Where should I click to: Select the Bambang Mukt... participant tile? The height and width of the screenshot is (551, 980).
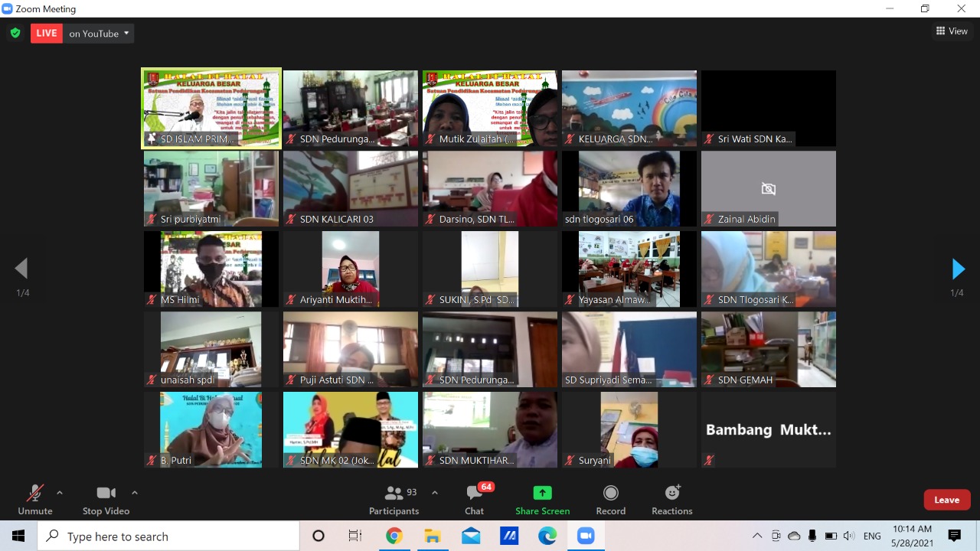[769, 429]
